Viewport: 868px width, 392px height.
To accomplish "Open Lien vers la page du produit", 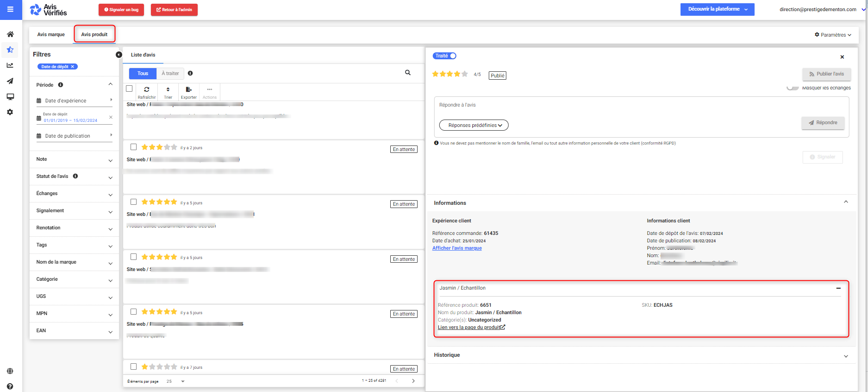I will [x=471, y=328].
